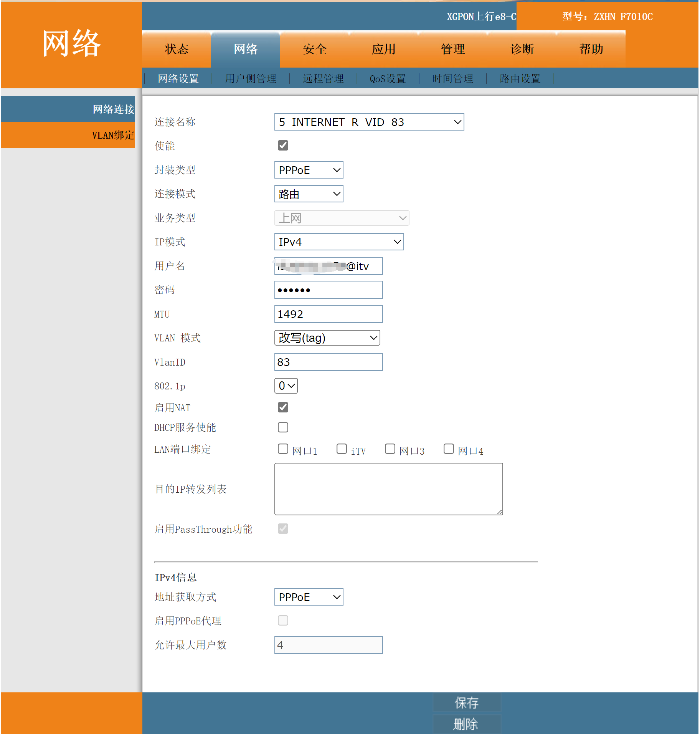The image size is (700, 735).
Task: Open VLAN绑定 in the sidebar
Action: pyautogui.click(x=113, y=135)
